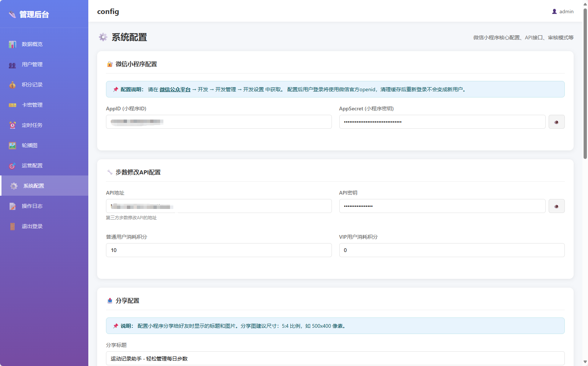588x366 pixels.
Task: Open 数据概览 menu item
Action: point(44,44)
